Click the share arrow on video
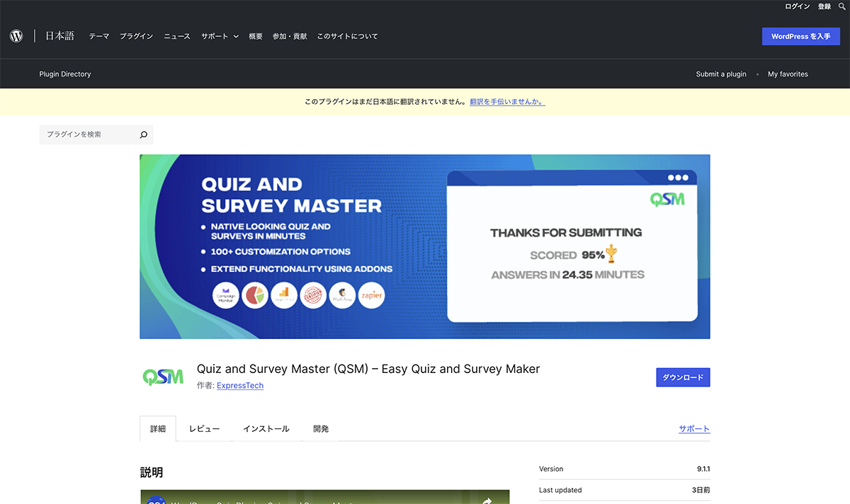 487,500
